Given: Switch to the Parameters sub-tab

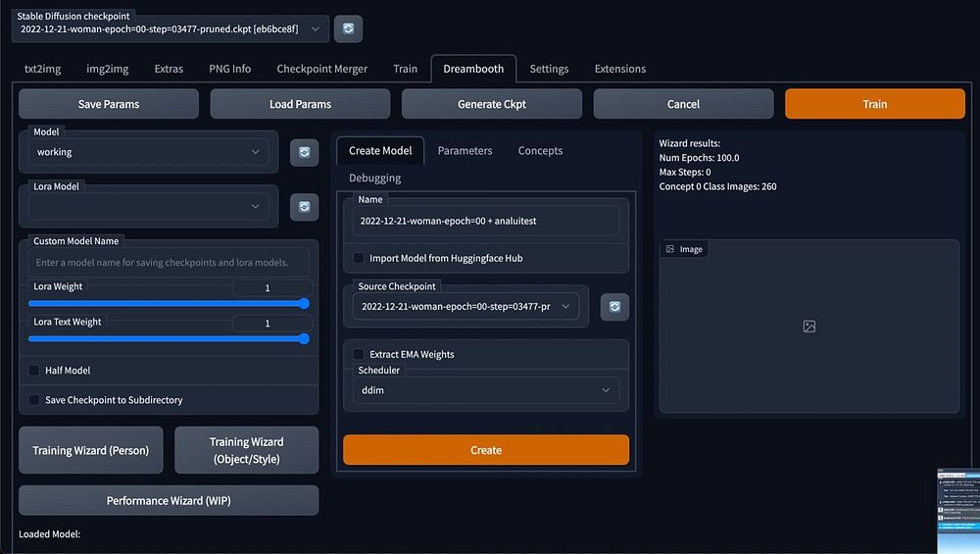Looking at the screenshot, I should [465, 151].
